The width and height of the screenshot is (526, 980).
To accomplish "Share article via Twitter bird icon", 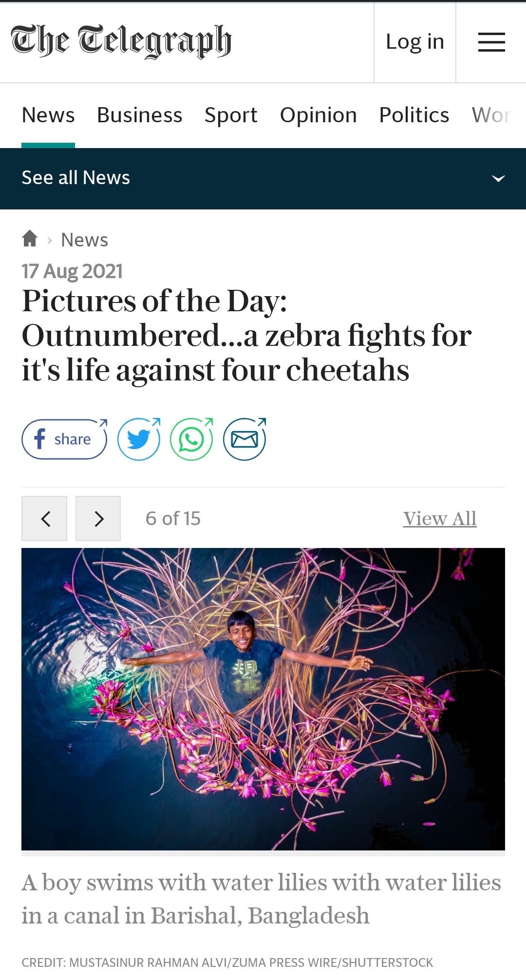I will [x=139, y=439].
